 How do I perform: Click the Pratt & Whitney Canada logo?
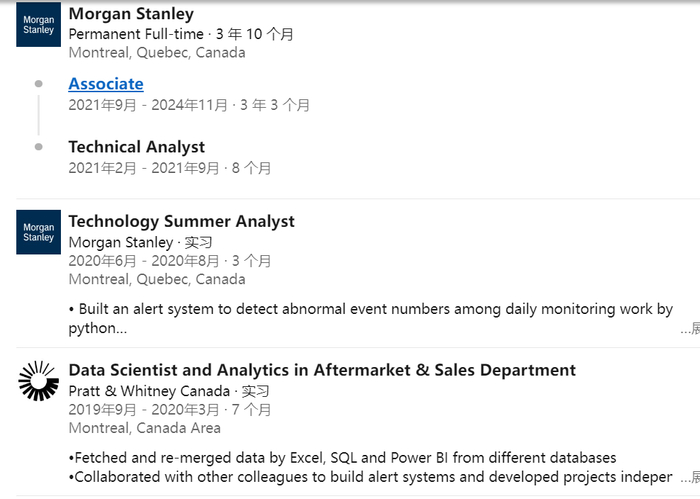(x=38, y=381)
